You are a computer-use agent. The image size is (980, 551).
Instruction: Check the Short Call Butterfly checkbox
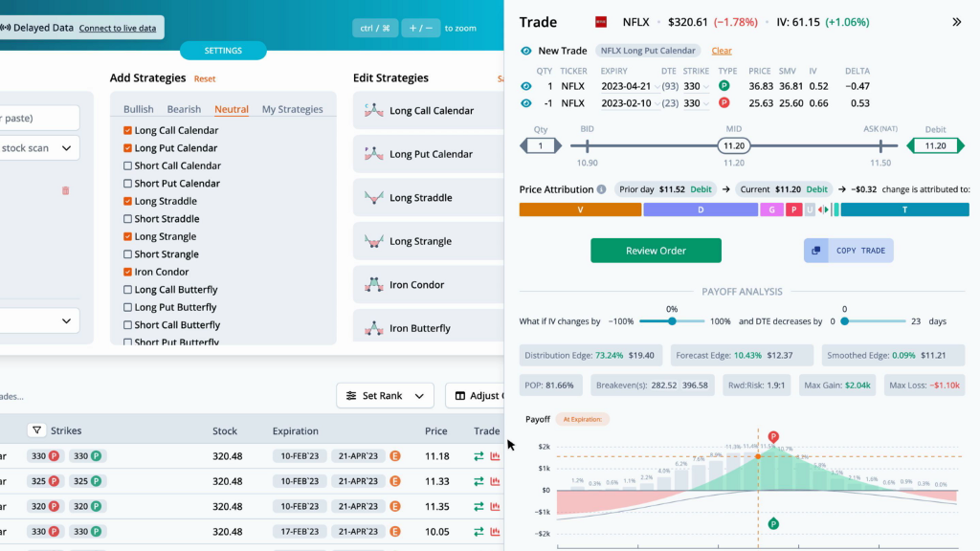[x=127, y=325]
